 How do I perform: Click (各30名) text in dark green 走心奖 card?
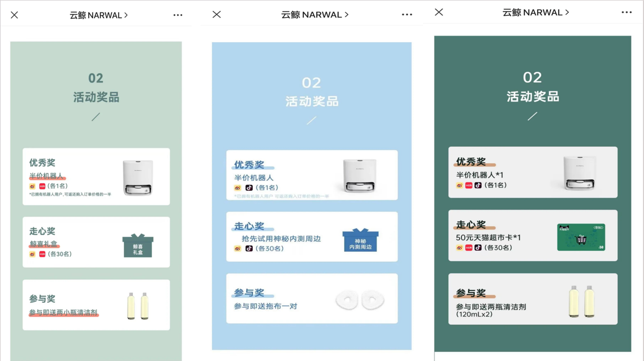click(498, 247)
